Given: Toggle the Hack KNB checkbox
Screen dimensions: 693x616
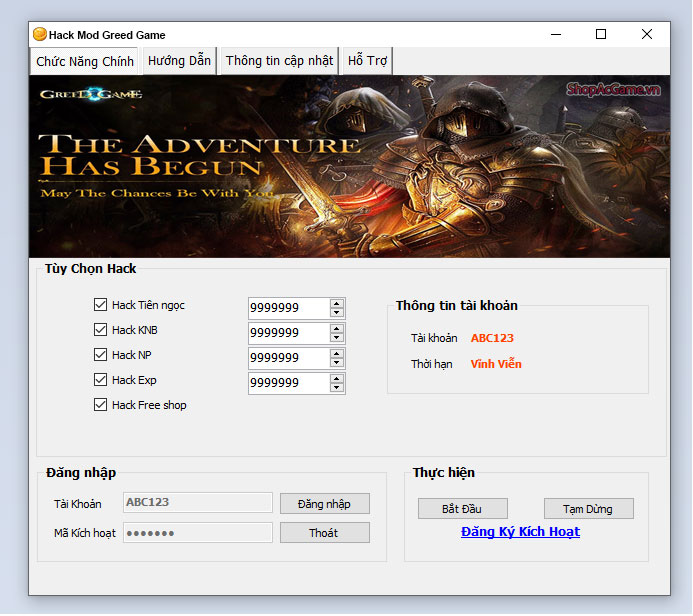Looking at the screenshot, I should [x=100, y=330].
